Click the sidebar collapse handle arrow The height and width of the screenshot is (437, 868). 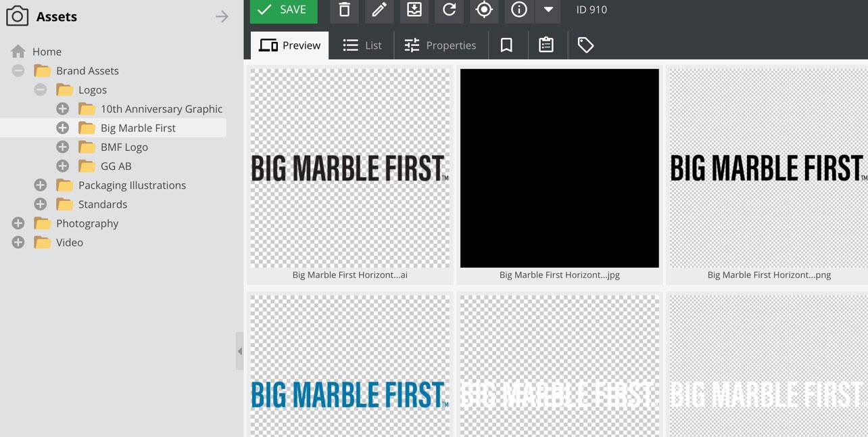[239, 351]
